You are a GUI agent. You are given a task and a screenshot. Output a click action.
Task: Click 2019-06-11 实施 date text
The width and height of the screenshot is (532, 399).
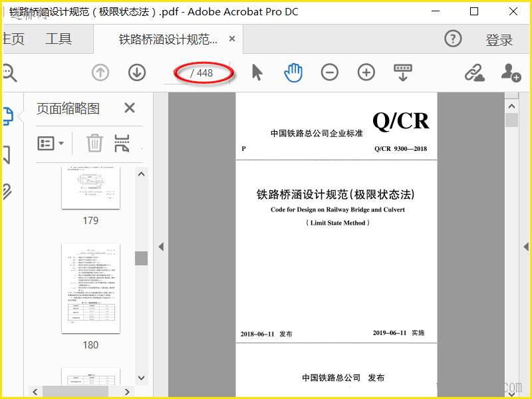click(398, 333)
